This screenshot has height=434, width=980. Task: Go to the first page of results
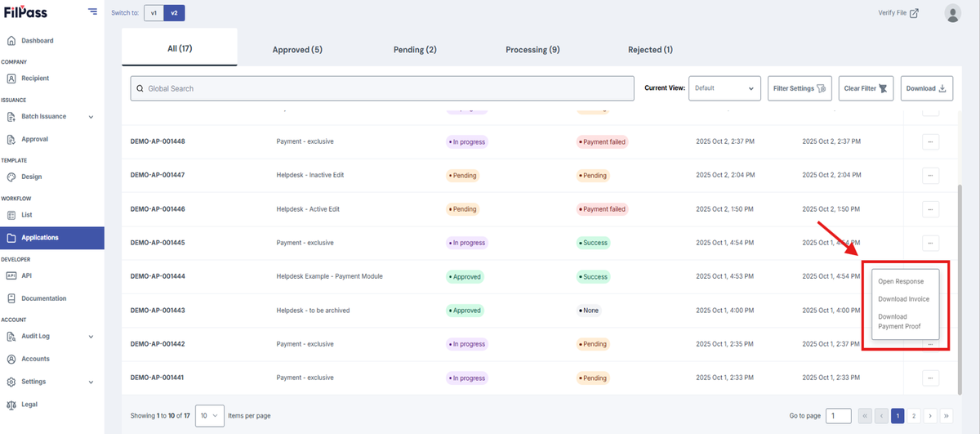864,416
